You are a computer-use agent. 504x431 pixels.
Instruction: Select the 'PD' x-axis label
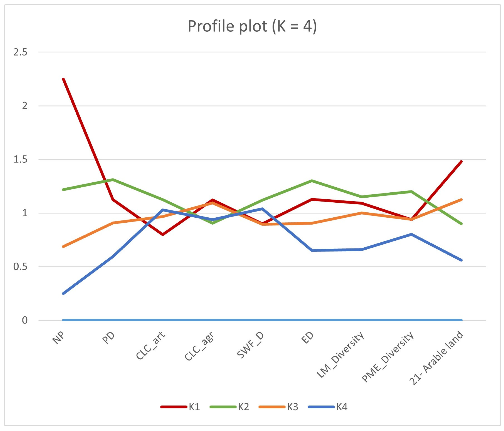(x=109, y=338)
